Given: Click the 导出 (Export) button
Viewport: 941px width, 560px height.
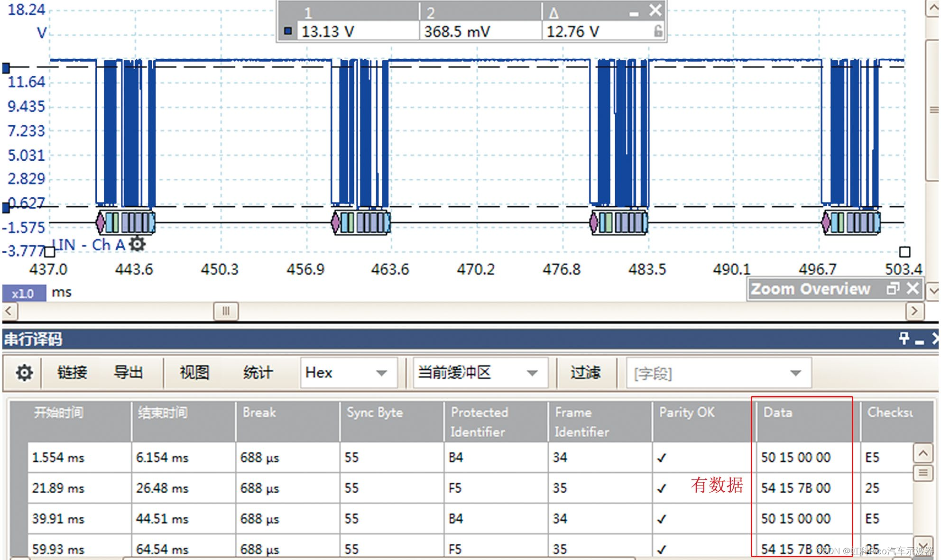Looking at the screenshot, I should click(x=128, y=373).
